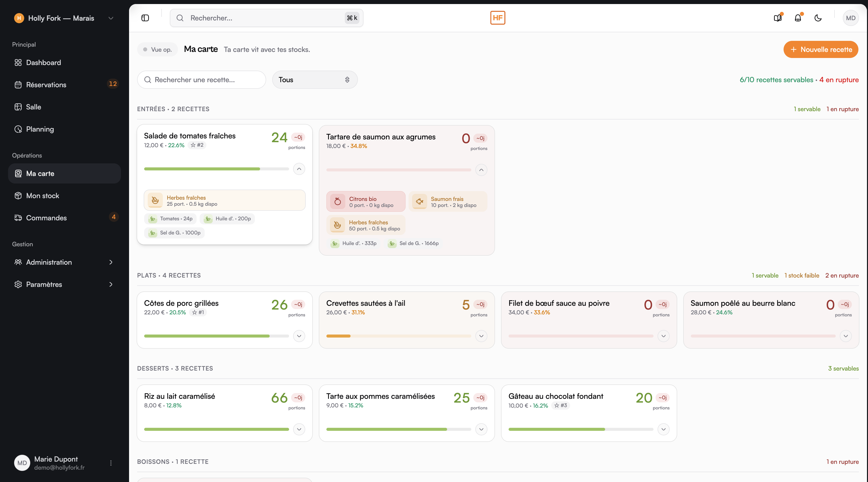
Task: Expand Crevettes sautées à l'ail card
Action: 481,336
